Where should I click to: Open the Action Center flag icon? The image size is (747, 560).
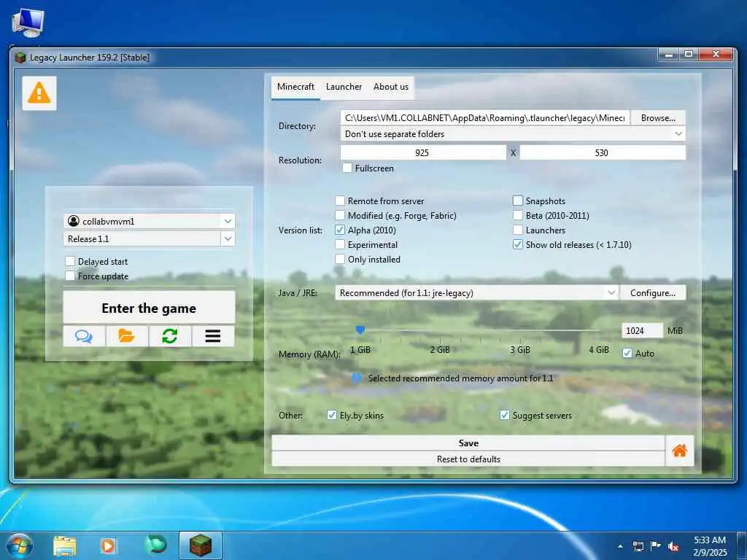(x=656, y=546)
